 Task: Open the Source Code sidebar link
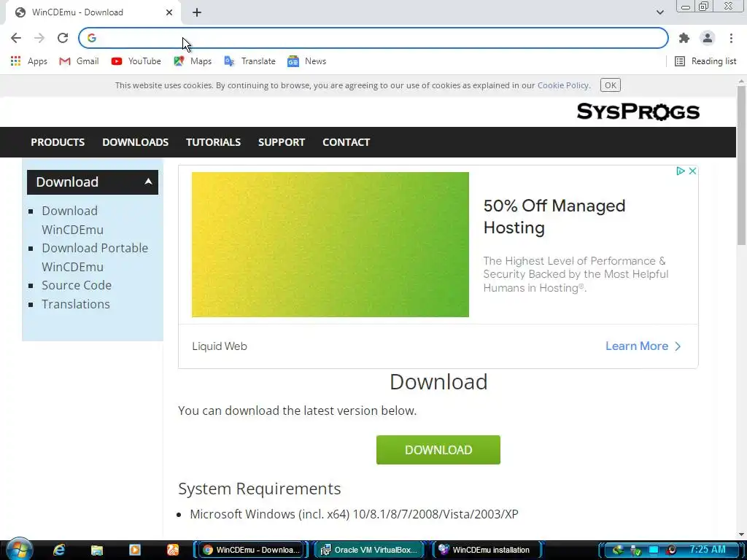[77, 285]
